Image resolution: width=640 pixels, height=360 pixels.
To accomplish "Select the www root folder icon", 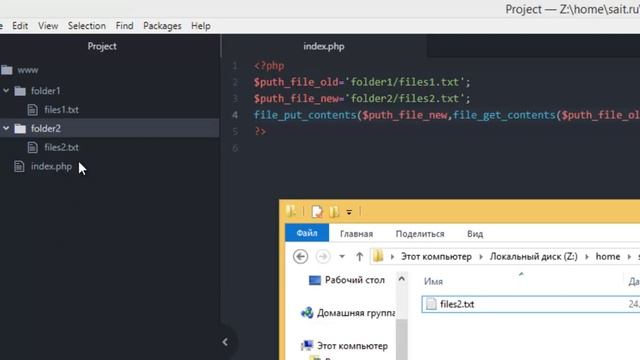I will pos(7,70).
